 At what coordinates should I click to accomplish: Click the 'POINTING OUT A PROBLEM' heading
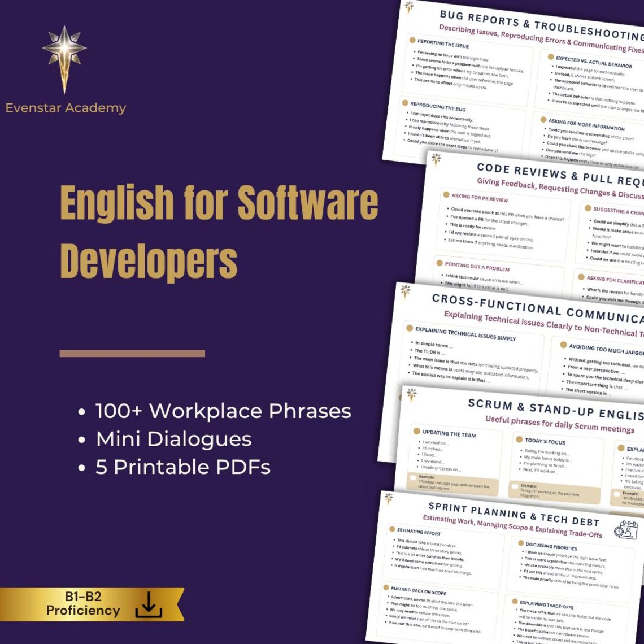click(477, 267)
